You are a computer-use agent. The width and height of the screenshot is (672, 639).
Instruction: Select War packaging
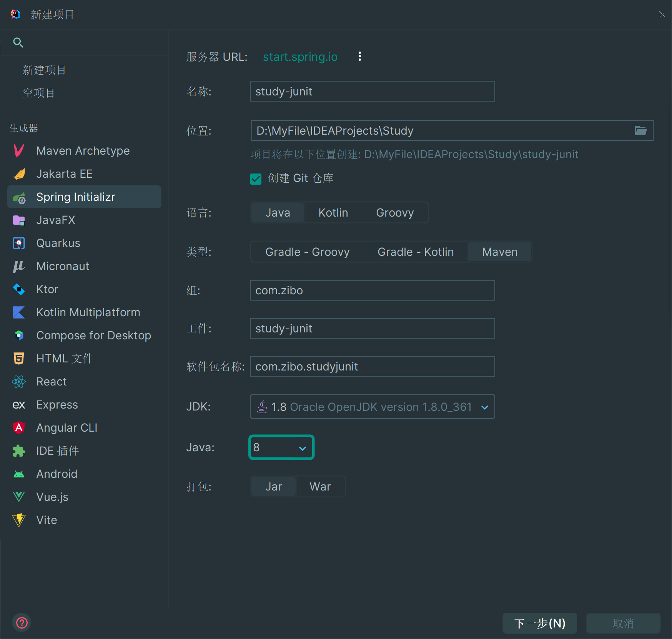click(320, 487)
